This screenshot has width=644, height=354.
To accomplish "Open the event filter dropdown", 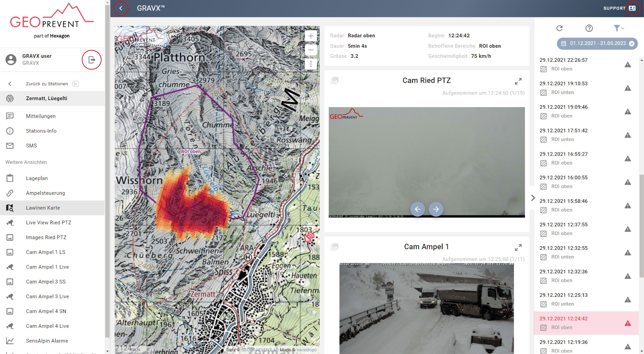I will [x=619, y=28].
